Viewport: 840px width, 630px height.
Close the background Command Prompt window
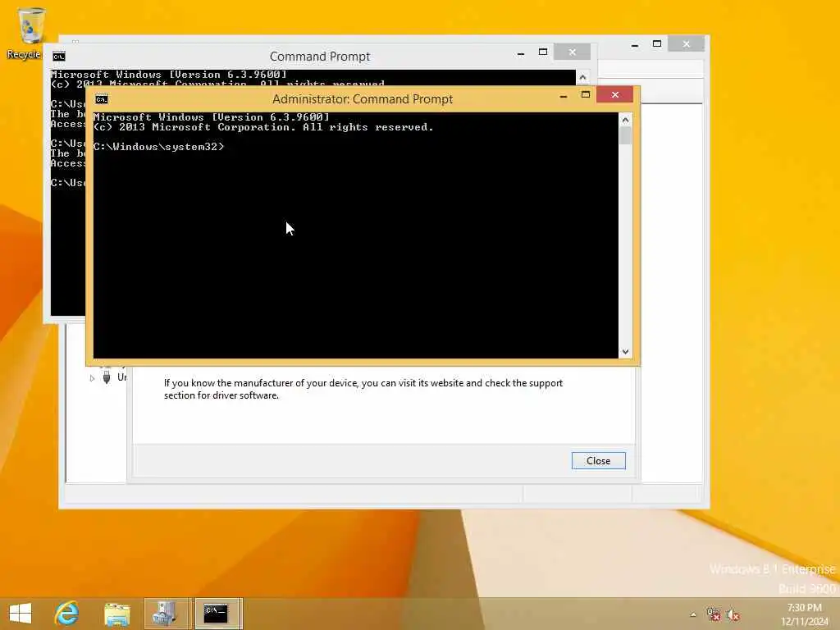tap(572, 52)
